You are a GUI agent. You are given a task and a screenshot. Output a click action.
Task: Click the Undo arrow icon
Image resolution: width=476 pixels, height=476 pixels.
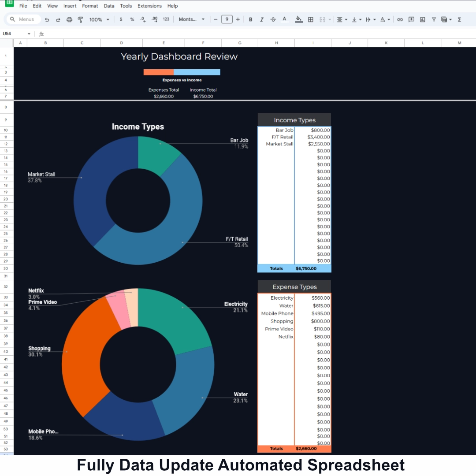(x=47, y=19)
